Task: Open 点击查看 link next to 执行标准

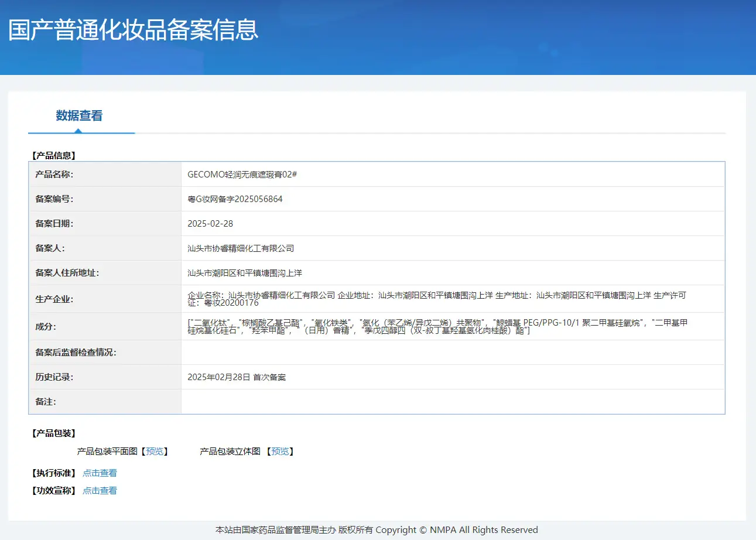Action: (x=100, y=473)
